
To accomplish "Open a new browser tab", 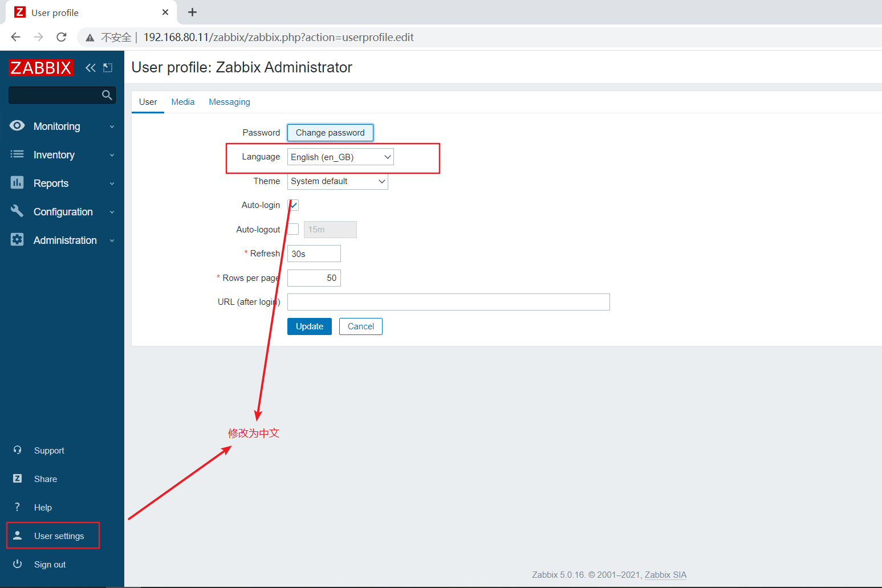I will 193,12.
